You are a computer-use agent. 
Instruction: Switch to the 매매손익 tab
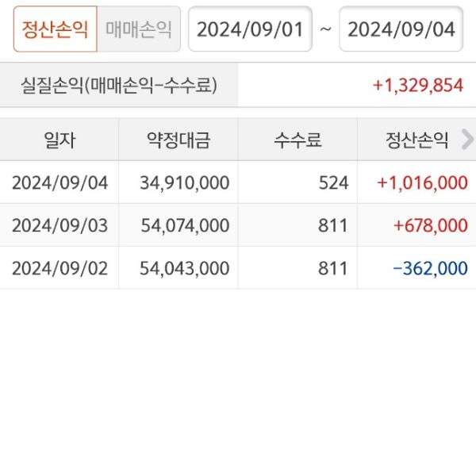139,29
